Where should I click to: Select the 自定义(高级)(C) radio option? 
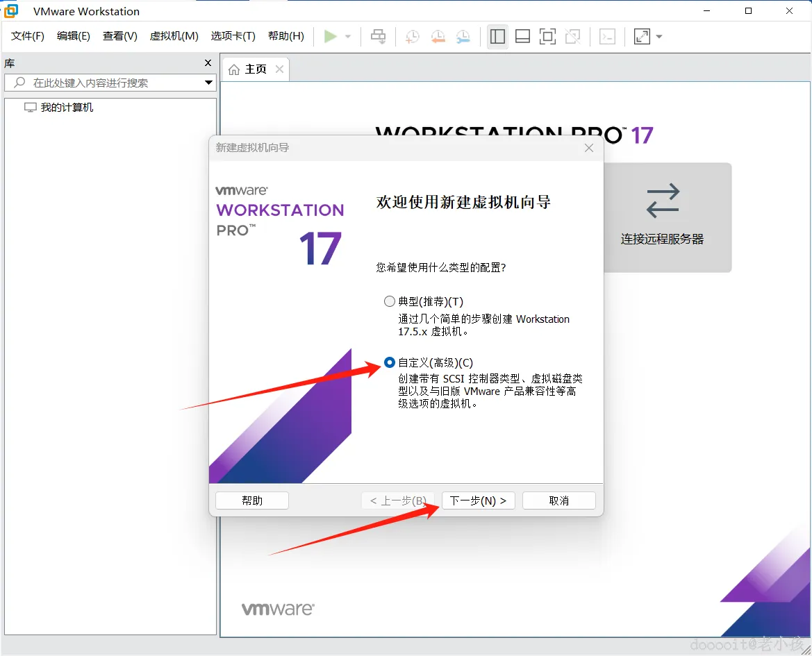click(390, 362)
